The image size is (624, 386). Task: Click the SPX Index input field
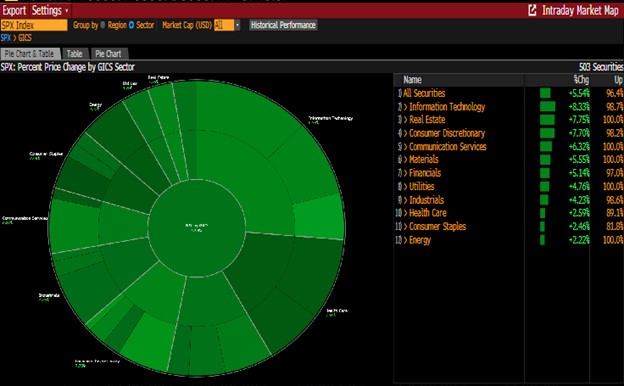click(34, 25)
